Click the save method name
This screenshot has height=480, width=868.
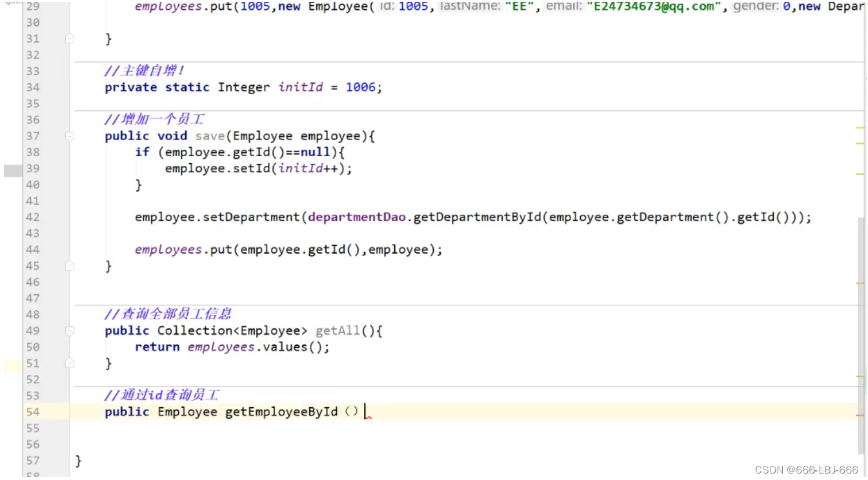[210, 136]
